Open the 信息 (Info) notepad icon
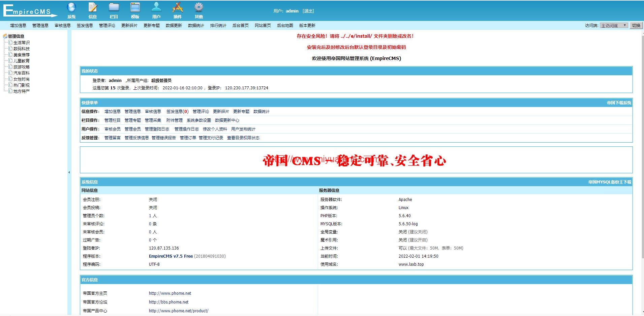Screen dimensions: 644x316 tap(93, 7)
